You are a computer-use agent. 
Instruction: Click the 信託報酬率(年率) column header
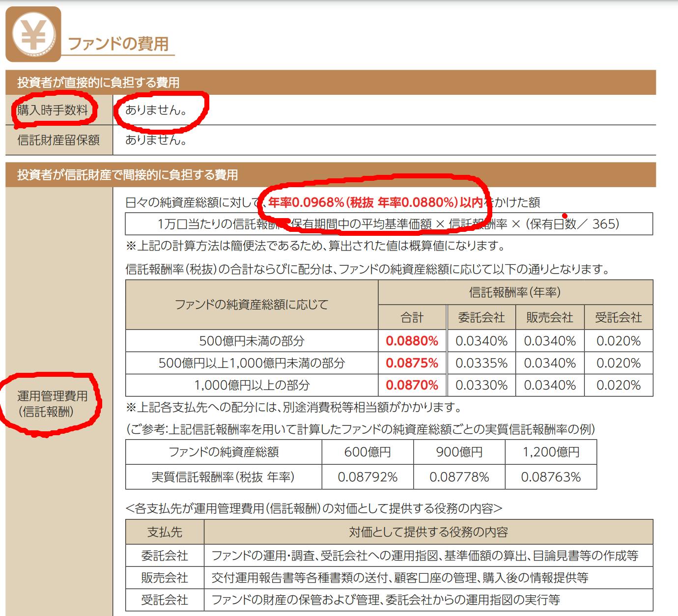coord(515,292)
